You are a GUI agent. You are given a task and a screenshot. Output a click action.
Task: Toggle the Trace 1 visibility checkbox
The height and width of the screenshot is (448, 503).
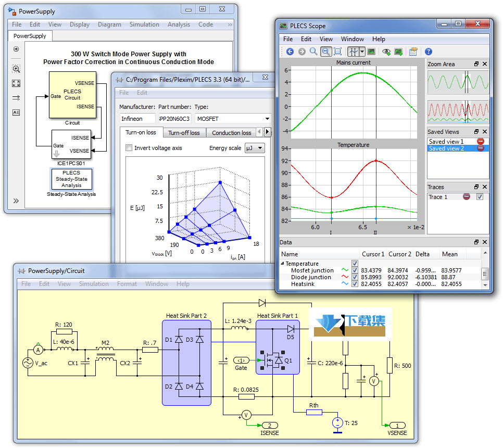480,197
